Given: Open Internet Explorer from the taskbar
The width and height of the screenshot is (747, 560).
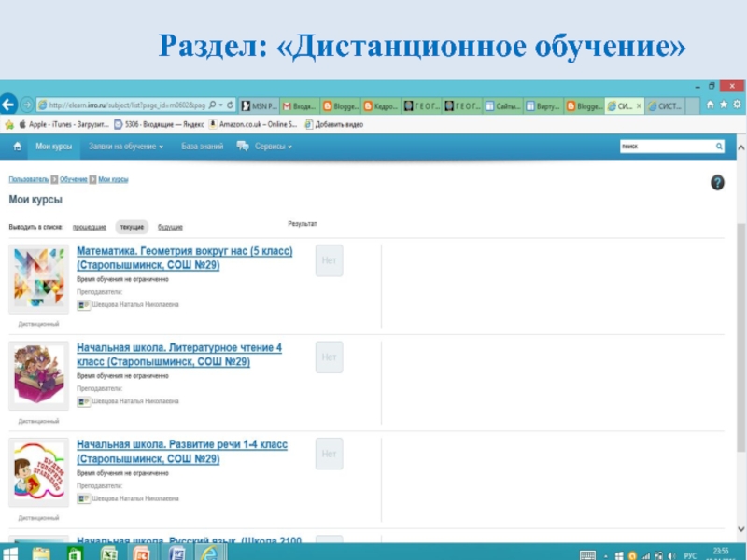Looking at the screenshot, I should pos(209,553).
